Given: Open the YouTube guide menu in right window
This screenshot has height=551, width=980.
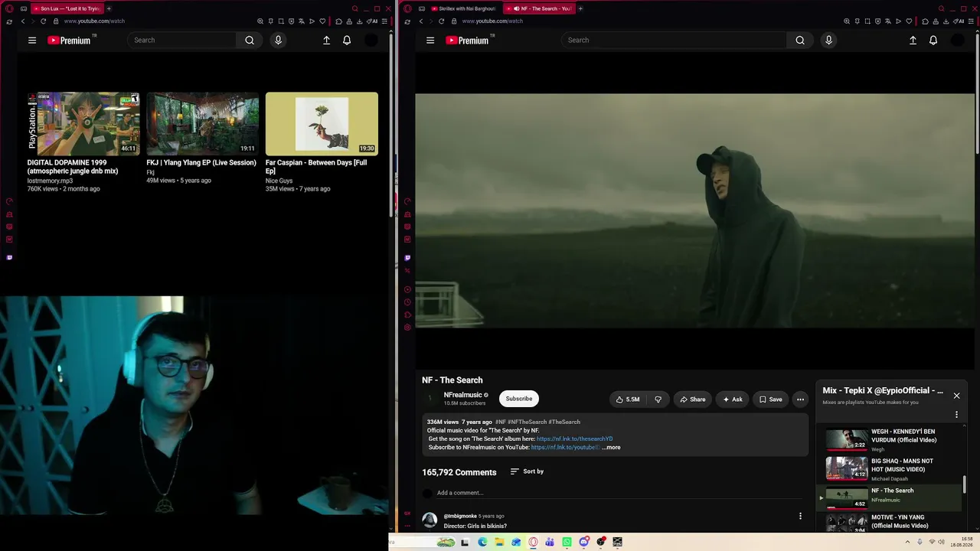Looking at the screenshot, I should coord(430,40).
